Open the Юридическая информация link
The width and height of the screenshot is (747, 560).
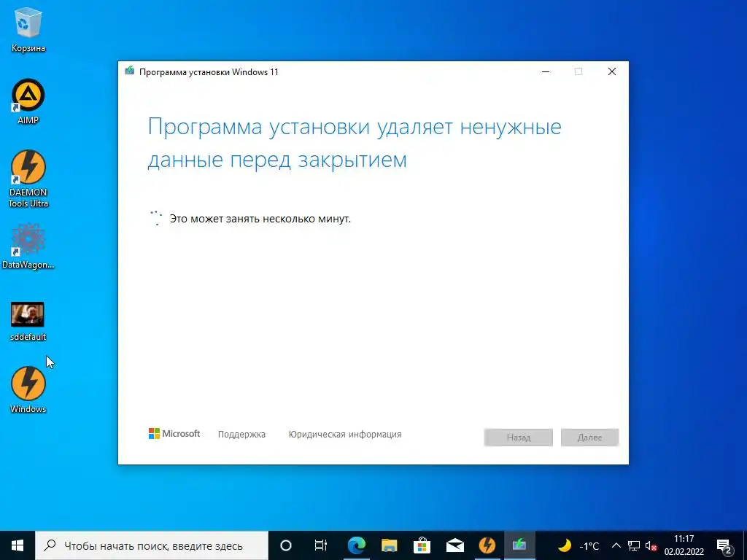[345, 435]
